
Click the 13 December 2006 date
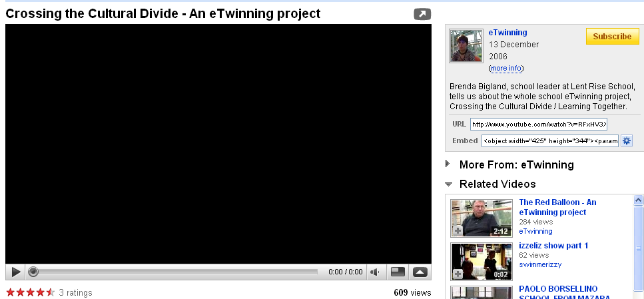coord(514,50)
